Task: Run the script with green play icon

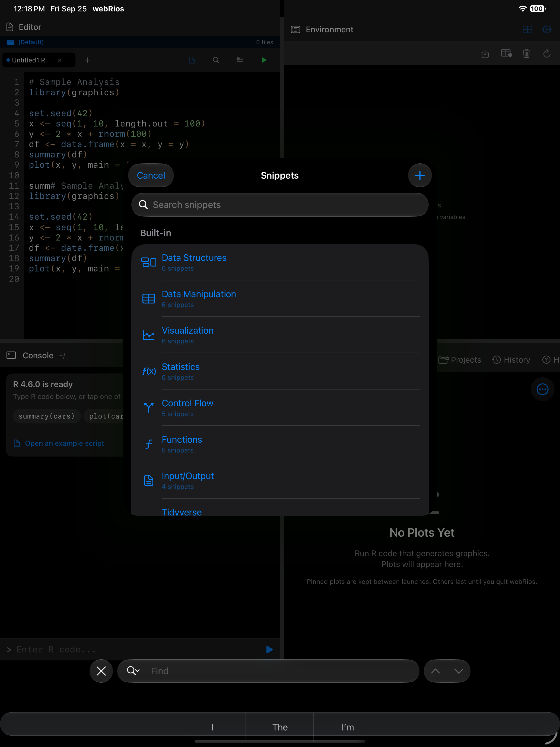Action: click(x=264, y=60)
